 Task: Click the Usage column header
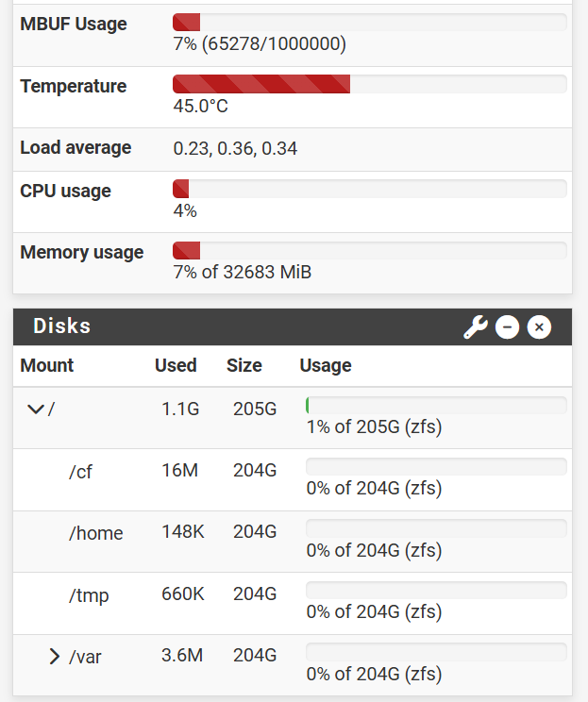tap(326, 365)
